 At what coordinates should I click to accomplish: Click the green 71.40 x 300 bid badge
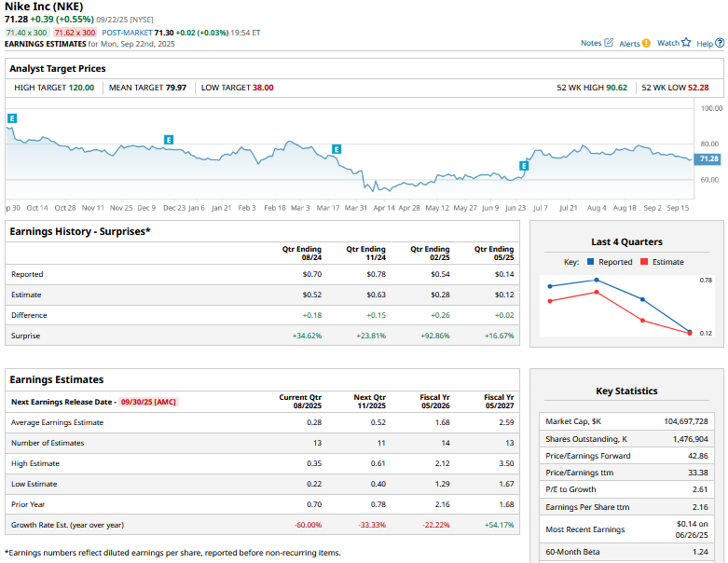27,32
